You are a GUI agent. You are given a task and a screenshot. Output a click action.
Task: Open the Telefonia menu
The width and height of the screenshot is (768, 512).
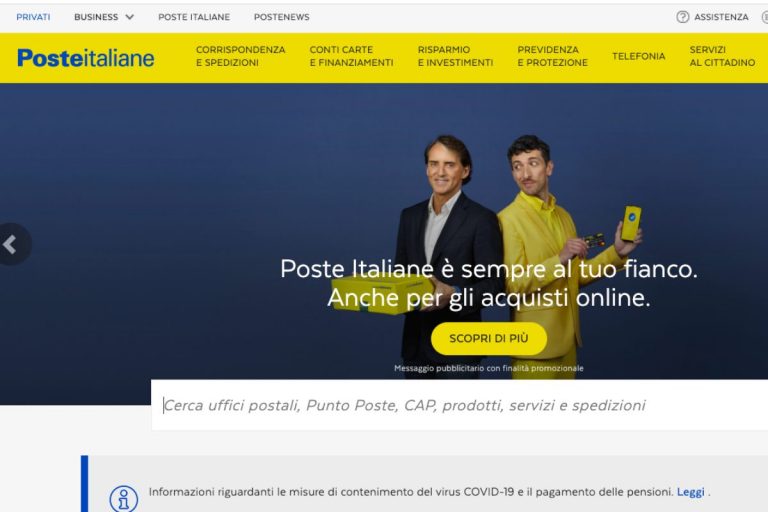639,56
